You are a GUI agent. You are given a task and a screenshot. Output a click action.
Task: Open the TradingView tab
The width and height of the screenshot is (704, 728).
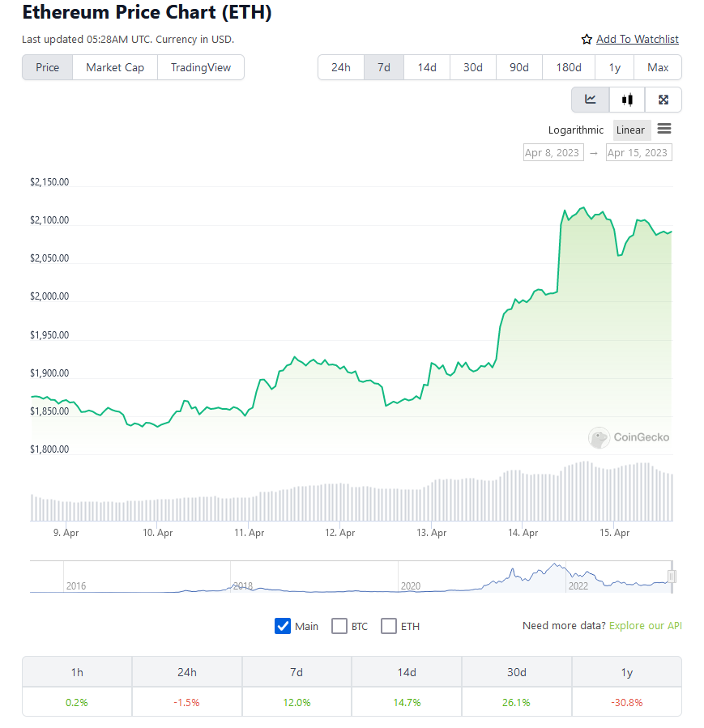(x=200, y=67)
